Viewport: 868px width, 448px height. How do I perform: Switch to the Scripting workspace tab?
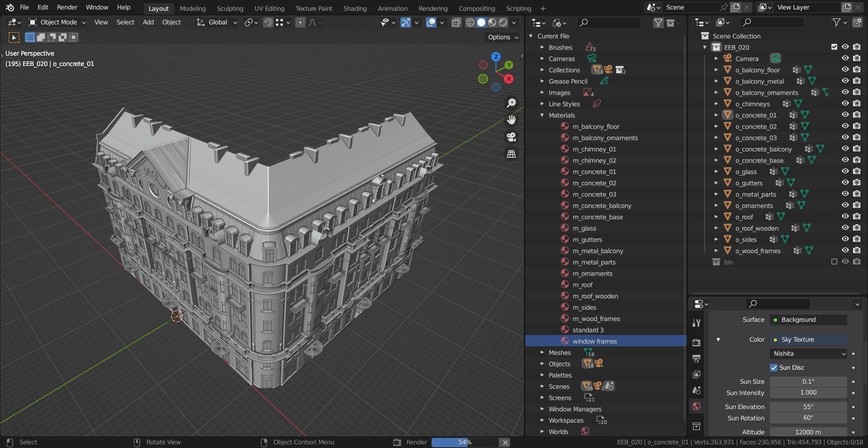[519, 8]
